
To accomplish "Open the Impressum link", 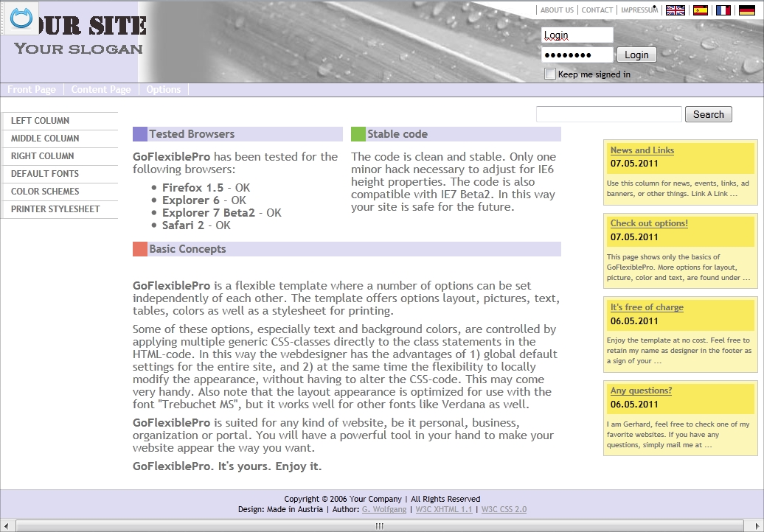I will point(639,10).
